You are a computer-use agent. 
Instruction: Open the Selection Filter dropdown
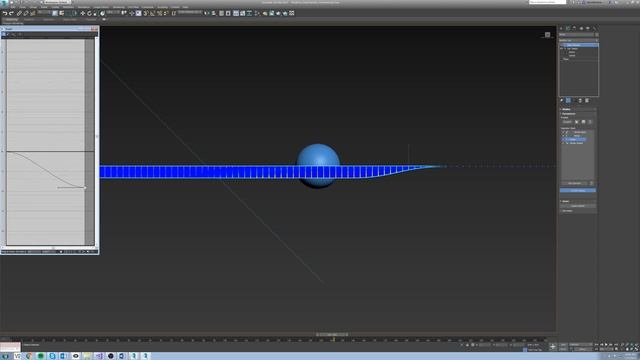click(x=43, y=13)
